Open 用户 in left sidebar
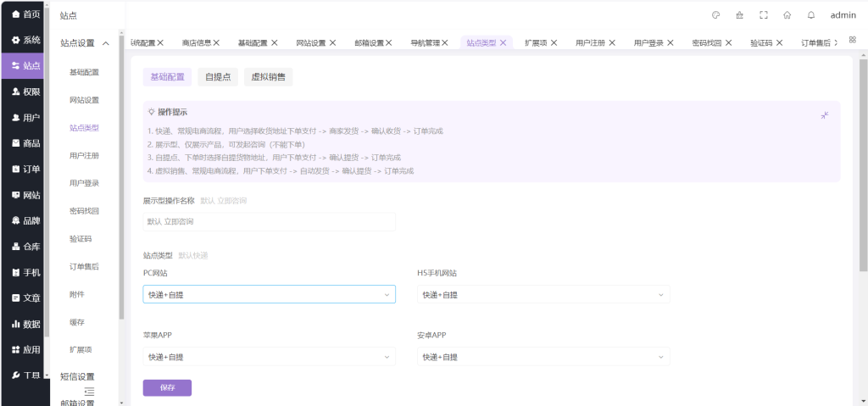 25,118
